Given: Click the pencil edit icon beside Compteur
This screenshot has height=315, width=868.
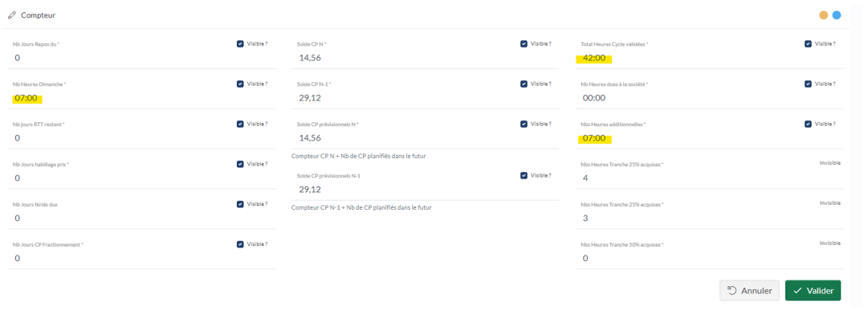Looking at the screenshot, I should [12, 15].
